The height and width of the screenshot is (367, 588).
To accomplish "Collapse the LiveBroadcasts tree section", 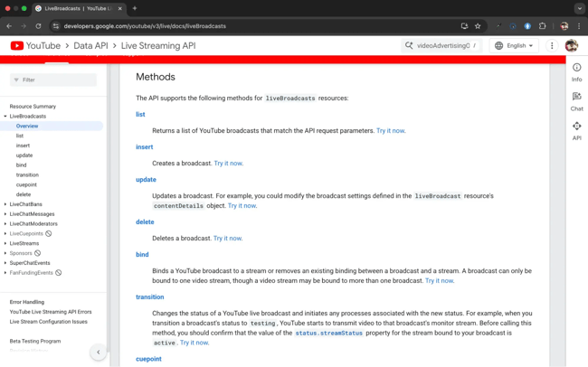I will (5, 117).
